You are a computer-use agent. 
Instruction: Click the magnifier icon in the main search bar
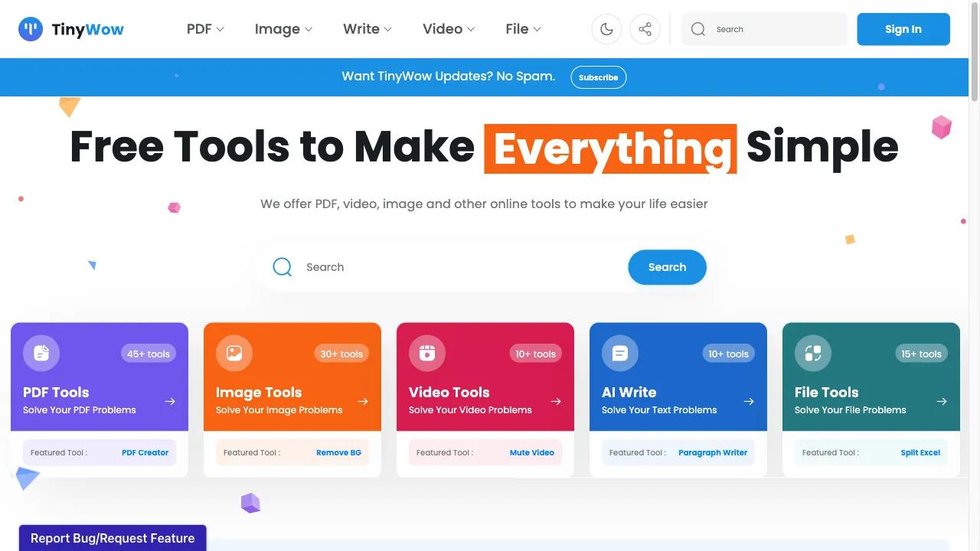(x=283, y=267)
